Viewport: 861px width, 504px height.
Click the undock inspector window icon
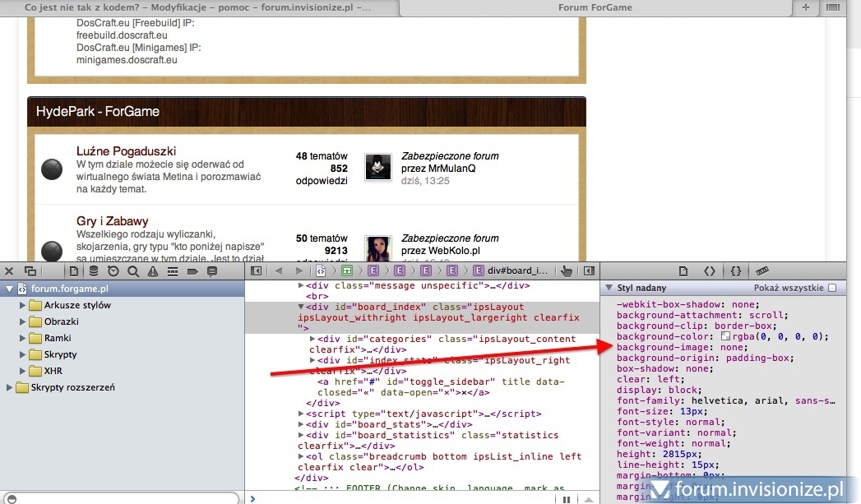(30, 270)
